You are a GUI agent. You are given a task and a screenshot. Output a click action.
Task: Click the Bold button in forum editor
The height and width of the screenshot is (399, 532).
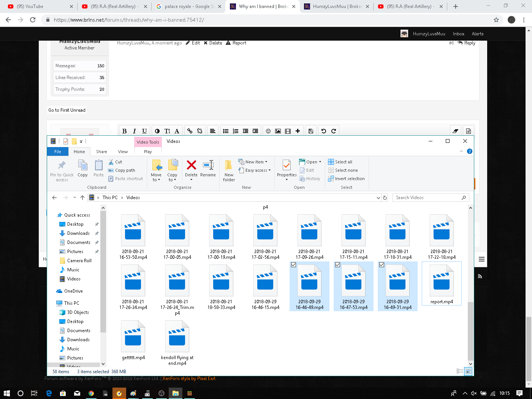click(125, 131)
